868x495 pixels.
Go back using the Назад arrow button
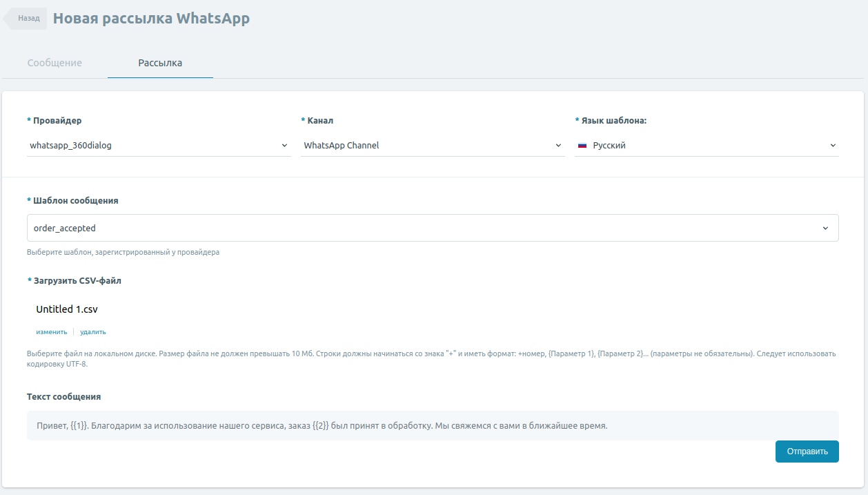click(26, 19)
